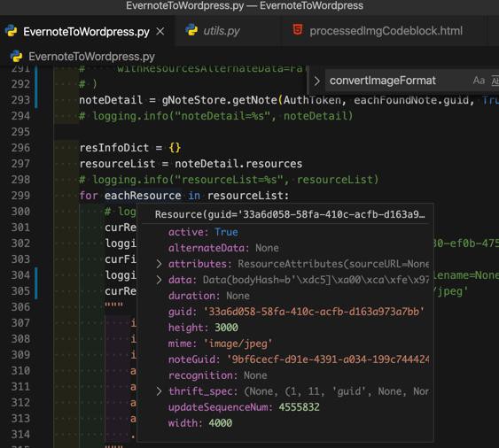Open the processedImgCodeblock.html tab

click(386, 31)
